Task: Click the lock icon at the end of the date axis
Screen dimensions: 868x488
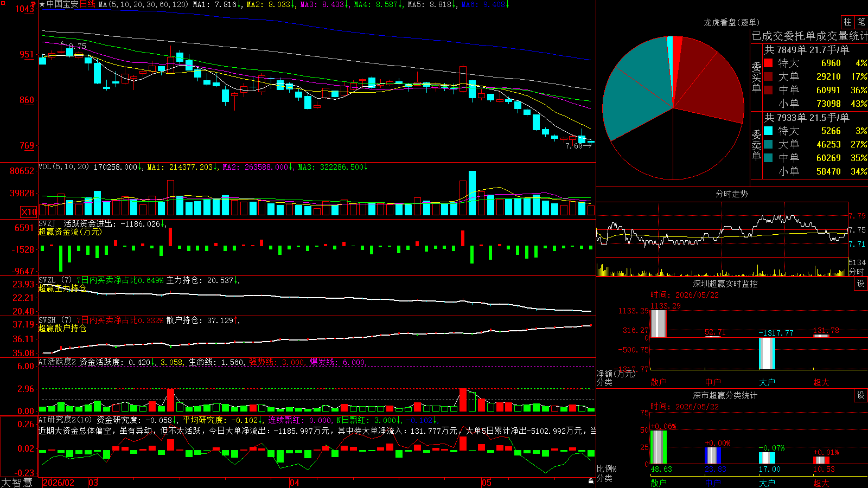Action: [x=591, y=481]
